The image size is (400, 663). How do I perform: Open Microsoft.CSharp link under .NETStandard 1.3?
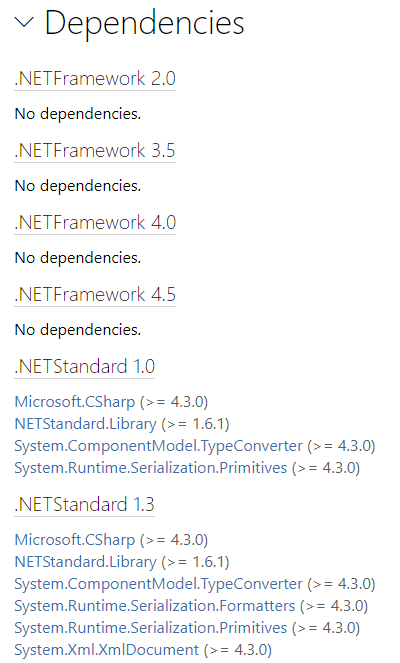(75, 540)
